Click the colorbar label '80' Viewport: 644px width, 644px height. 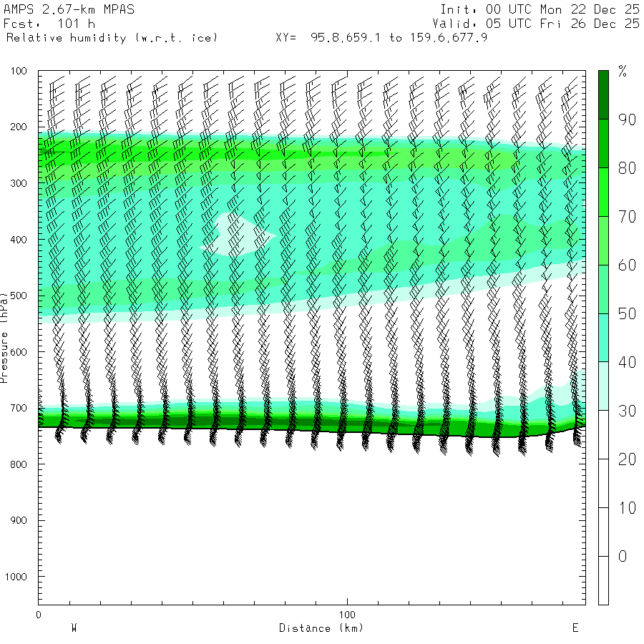click(x=627, y=168)
